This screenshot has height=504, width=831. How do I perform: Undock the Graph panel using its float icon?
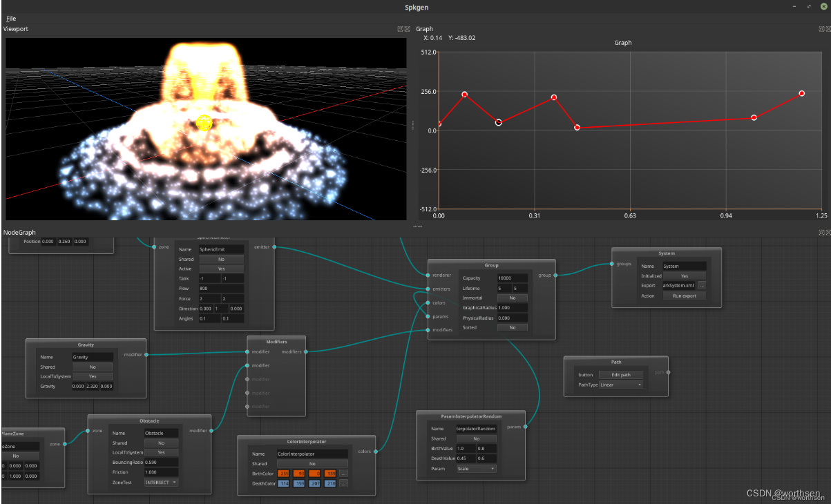821,29
